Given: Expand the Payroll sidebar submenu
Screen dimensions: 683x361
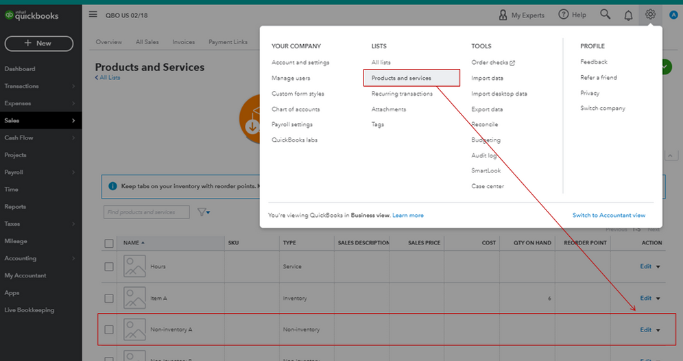Looking at the screenshot, I should (x=73, y=172).
